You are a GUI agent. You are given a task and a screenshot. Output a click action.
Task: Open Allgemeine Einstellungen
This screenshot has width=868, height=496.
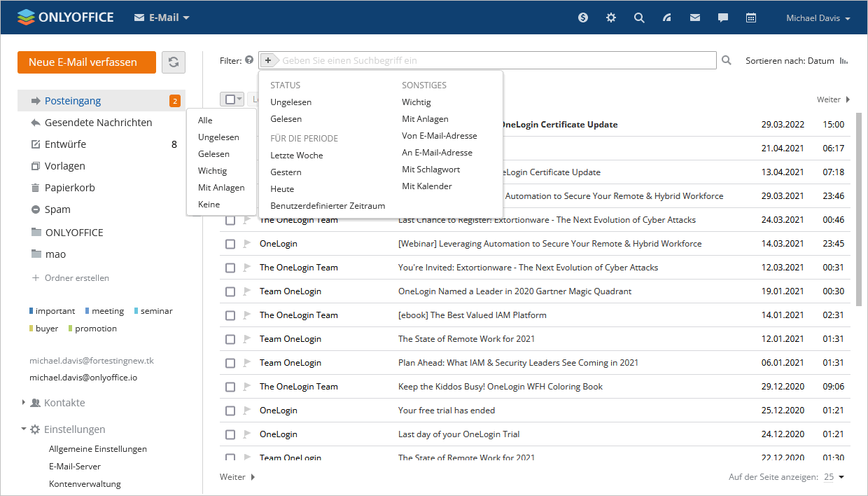coord(98,449)
